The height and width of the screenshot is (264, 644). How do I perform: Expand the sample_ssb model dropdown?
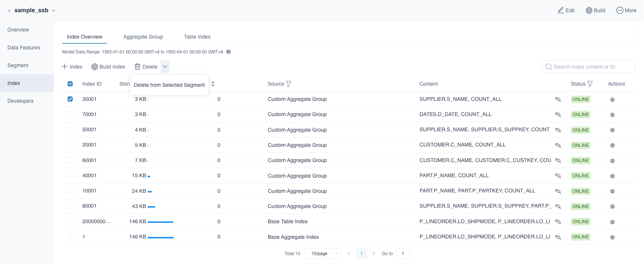click(53, 11)
